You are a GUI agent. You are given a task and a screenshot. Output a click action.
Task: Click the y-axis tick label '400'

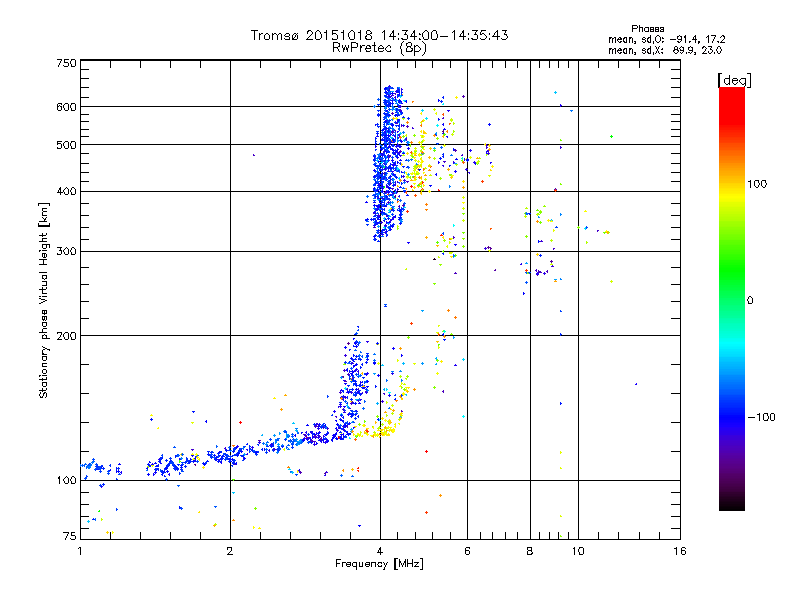66,191
